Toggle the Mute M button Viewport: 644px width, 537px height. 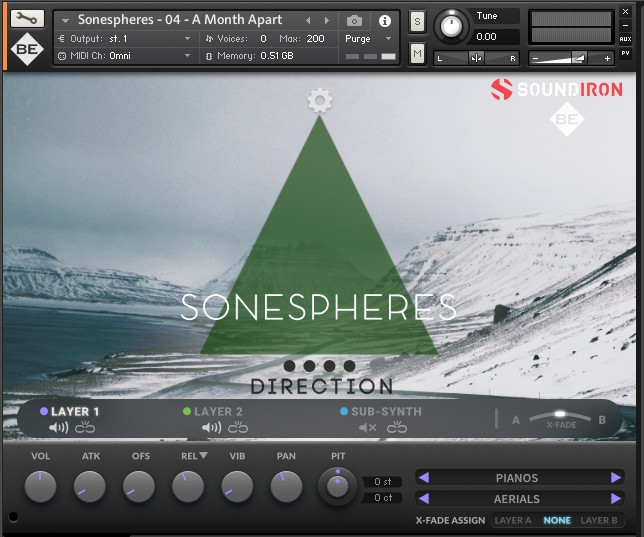point(417,53)
